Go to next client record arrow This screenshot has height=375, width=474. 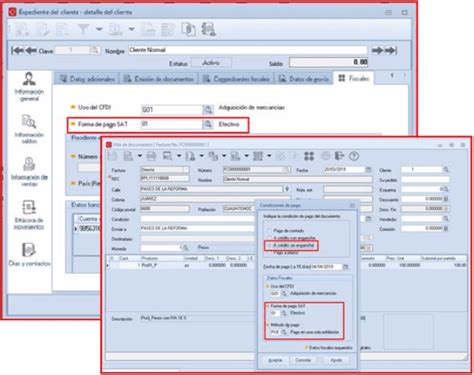point(377,50)
